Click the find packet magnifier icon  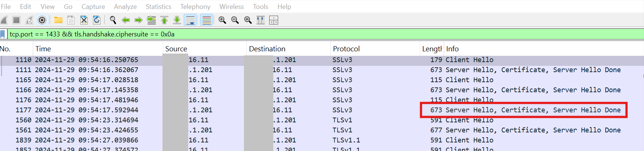113,20
